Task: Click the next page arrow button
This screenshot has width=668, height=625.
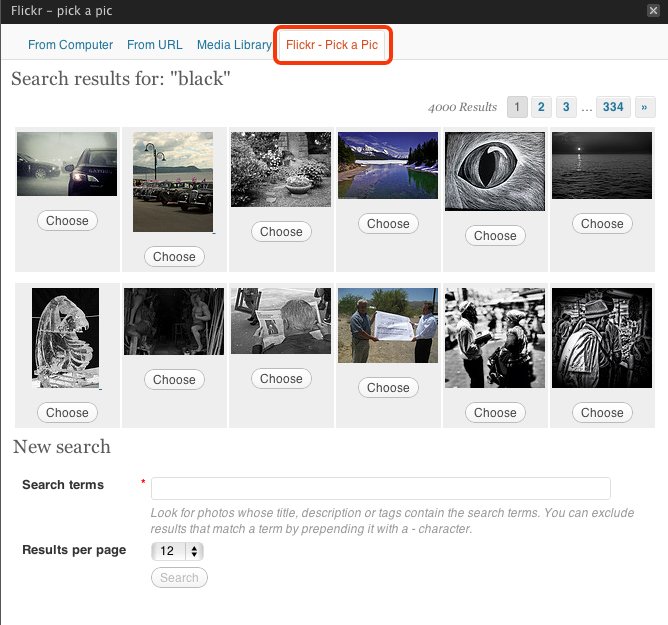Action: [645, 107]
